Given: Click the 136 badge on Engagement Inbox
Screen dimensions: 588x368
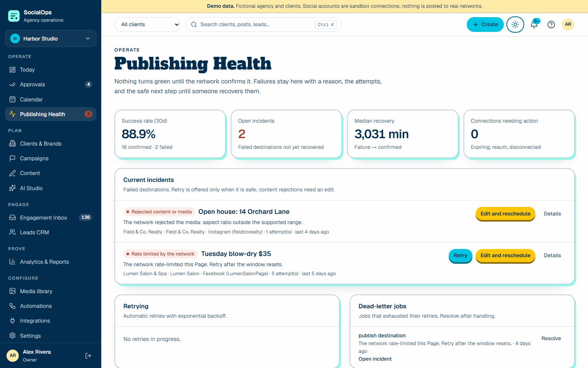Looking at the screenshot, I should (x=85, y=218).
